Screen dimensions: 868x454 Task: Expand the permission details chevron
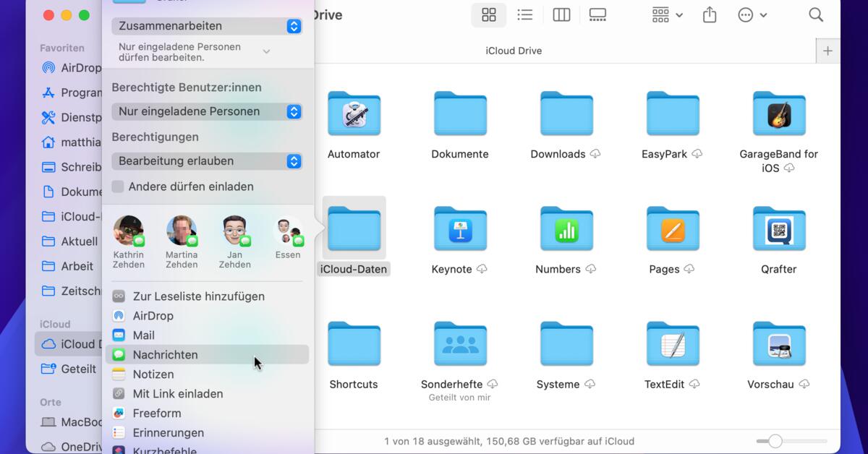266,51
